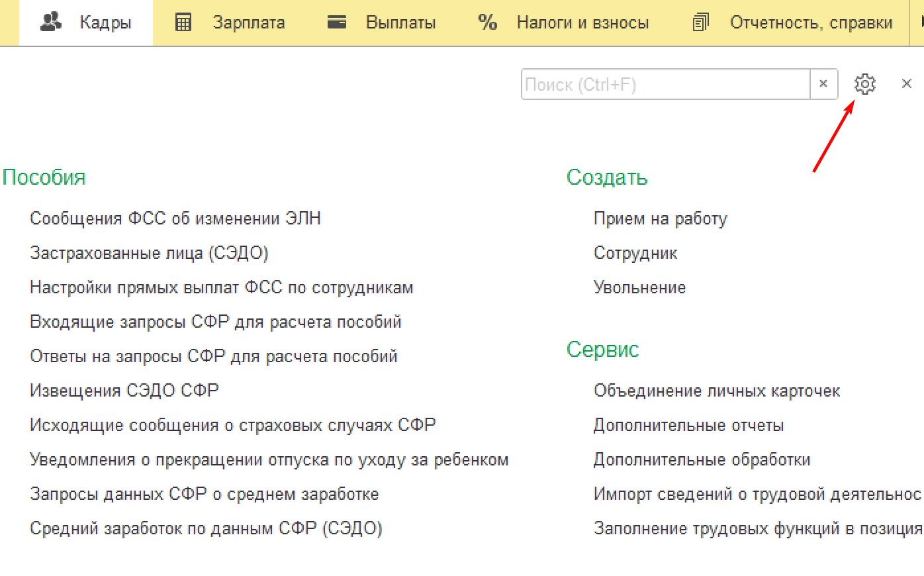This screenshot has height=576, width=924.
Task: Open Средний заработок по данным СФР (СЭДО)
Action: pos(206,528)
